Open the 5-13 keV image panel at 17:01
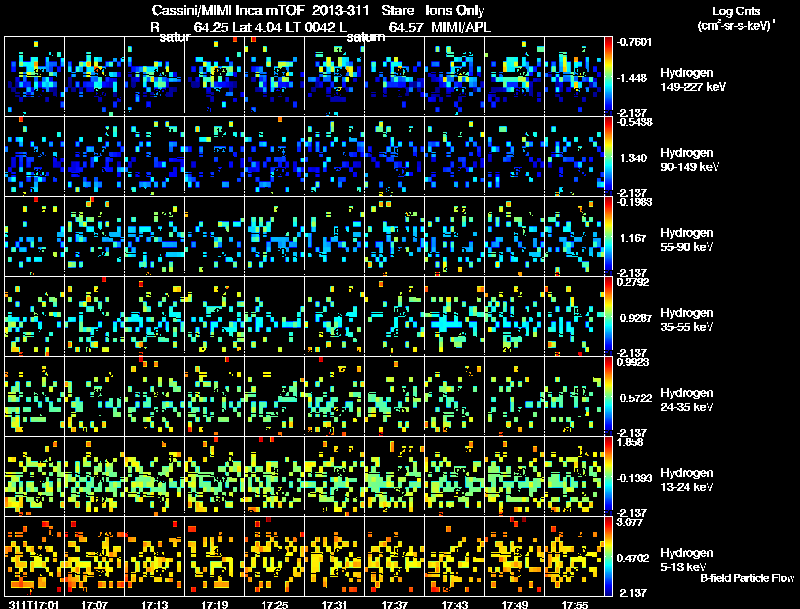This screenshot has height=609, width=800. (x=35, y=556)
